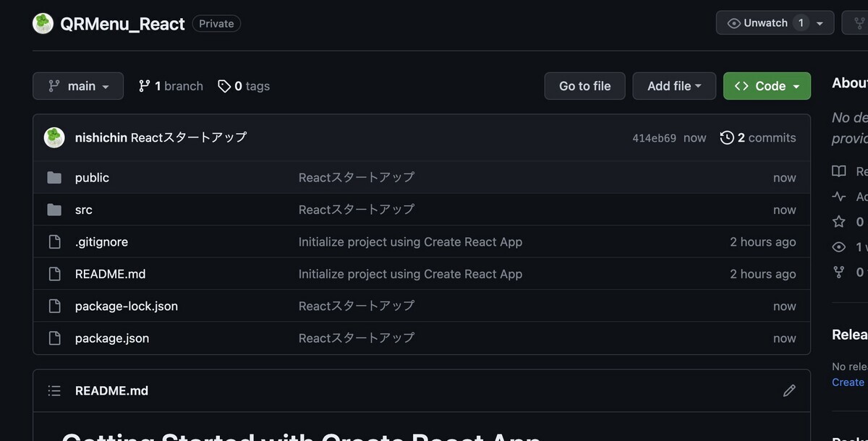The height and width of the screenshot is (441, 868).
Task: Open the src folder icon
Action: 55,209
